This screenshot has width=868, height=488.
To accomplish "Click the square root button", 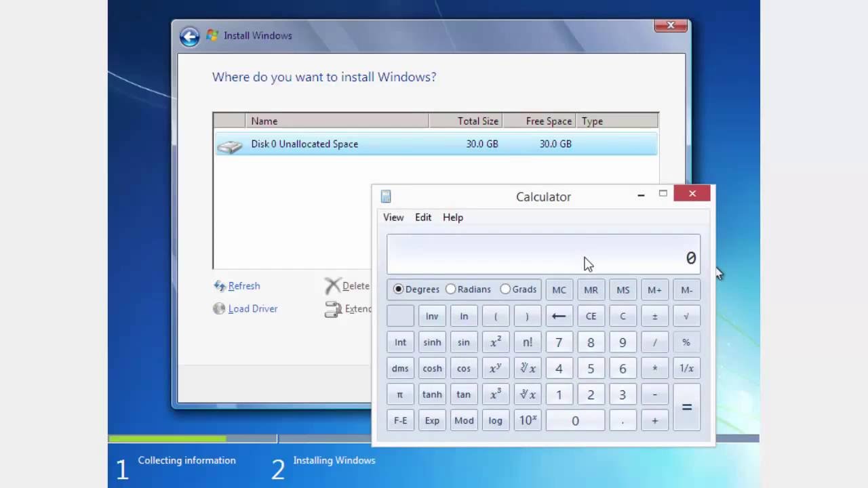I will coord(686,317).
